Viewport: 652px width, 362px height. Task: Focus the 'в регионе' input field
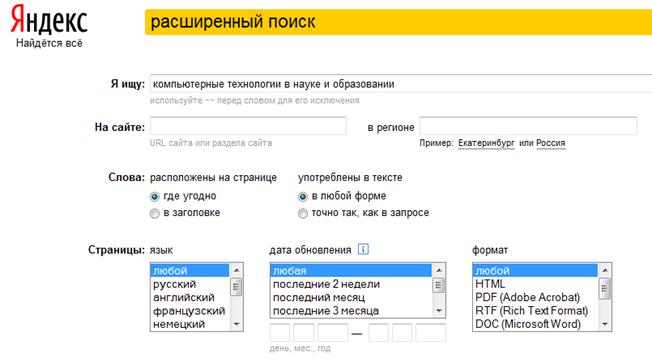coord(528,126)
